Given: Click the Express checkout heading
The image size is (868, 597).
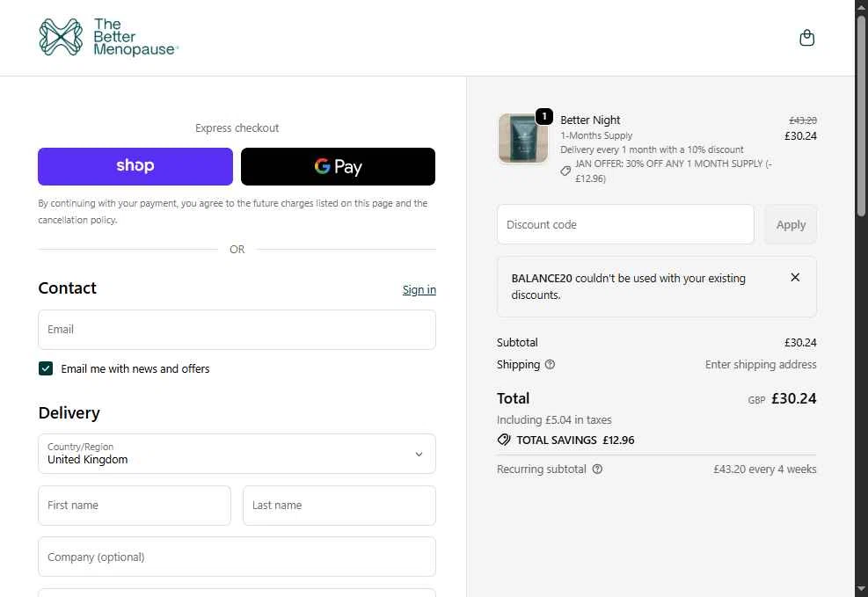Looking at the screenshot, I should click(x=237, y=127).
